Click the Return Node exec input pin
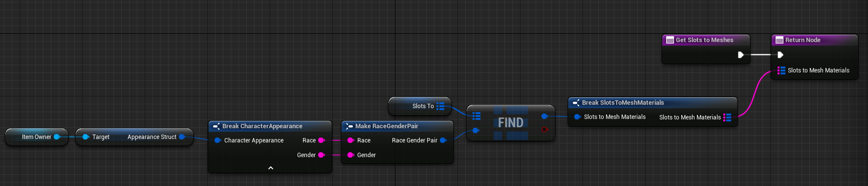This screenshot has width=868, height=186. click(x=780, y=55)
